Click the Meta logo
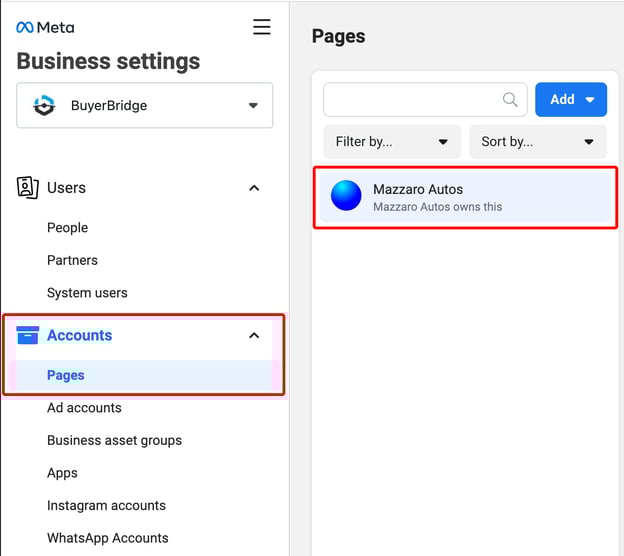The height and width of the screenshot is (556, 624). tap(45, 27)
